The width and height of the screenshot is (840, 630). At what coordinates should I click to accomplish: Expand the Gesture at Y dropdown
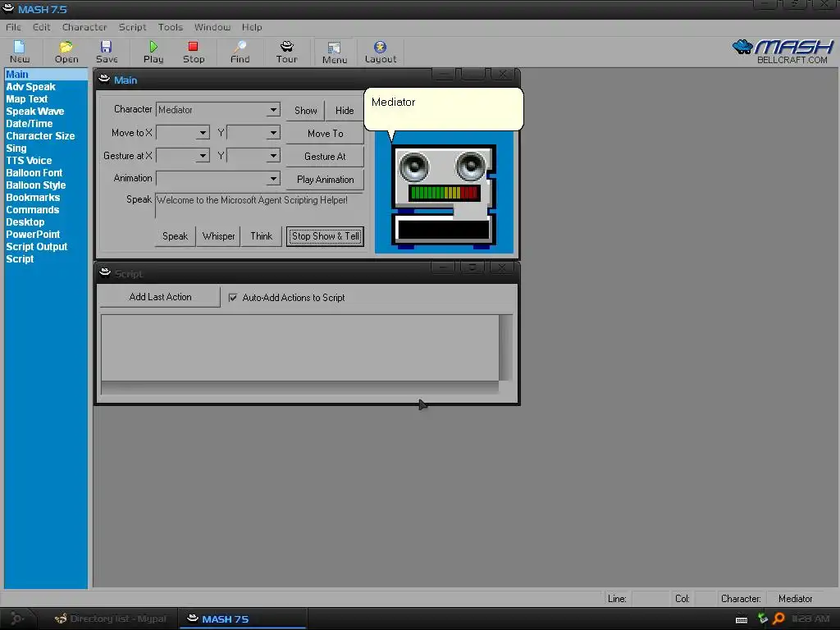(273, 156)
